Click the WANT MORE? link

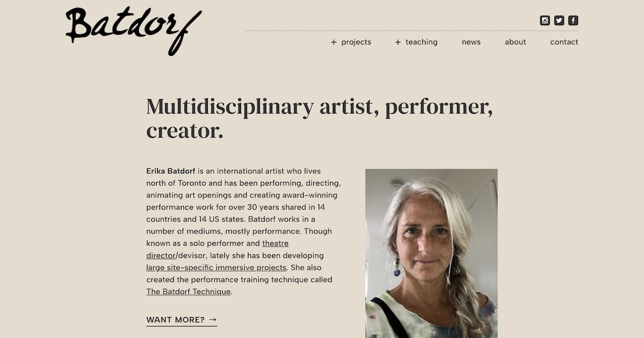point(176,319)
